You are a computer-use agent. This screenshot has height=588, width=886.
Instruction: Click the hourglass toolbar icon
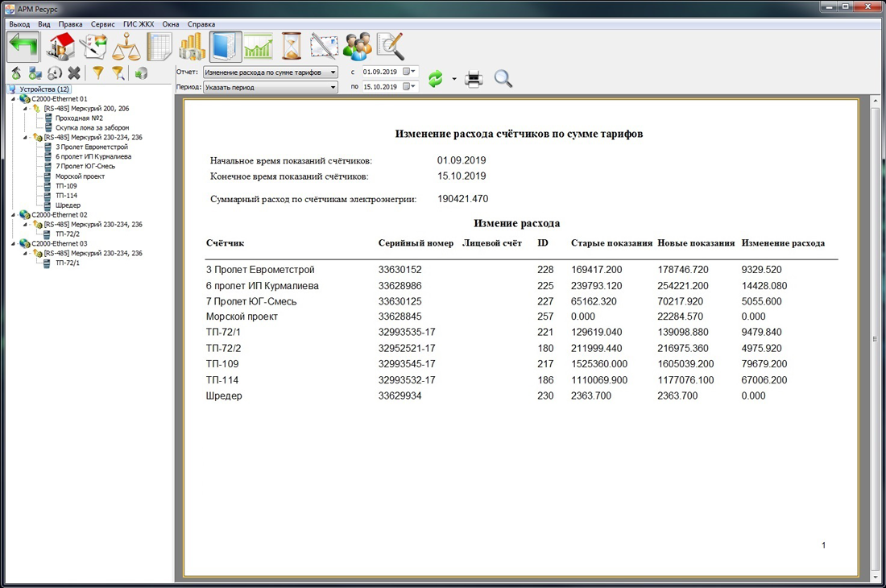pos(291,48)
